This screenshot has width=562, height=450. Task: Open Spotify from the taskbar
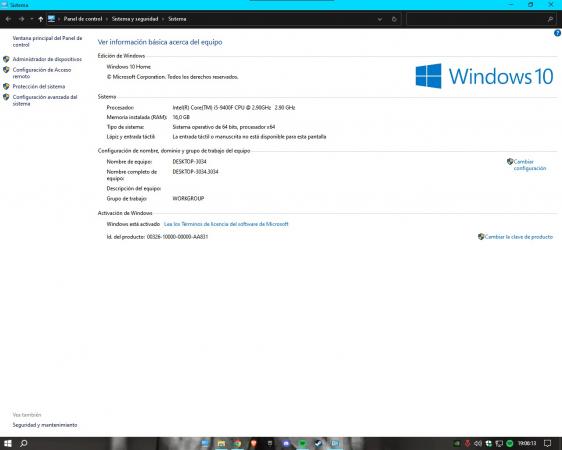point(302,443)
